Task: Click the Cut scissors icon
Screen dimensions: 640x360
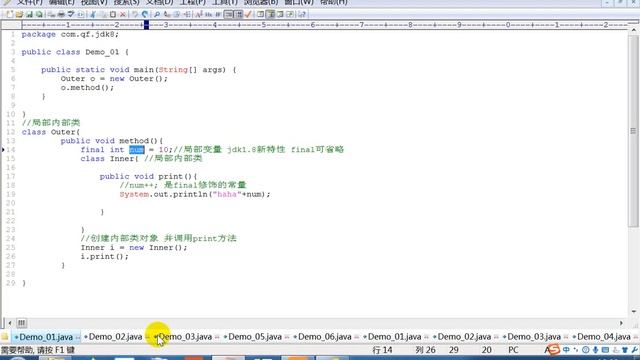Action: (x=93, y=14)
